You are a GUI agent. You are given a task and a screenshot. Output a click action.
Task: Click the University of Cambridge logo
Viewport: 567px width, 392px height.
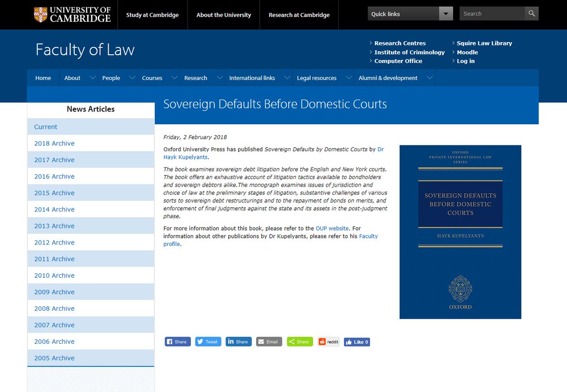72,14
